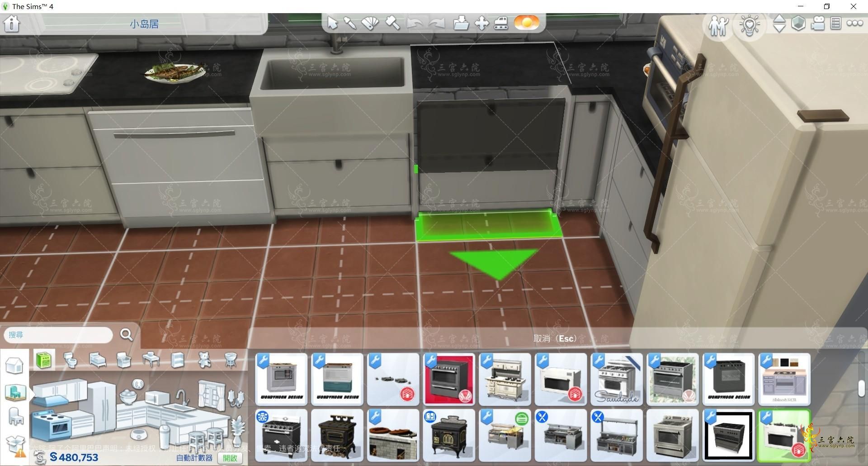
Task: Redo the last build action
Action: 437,23
